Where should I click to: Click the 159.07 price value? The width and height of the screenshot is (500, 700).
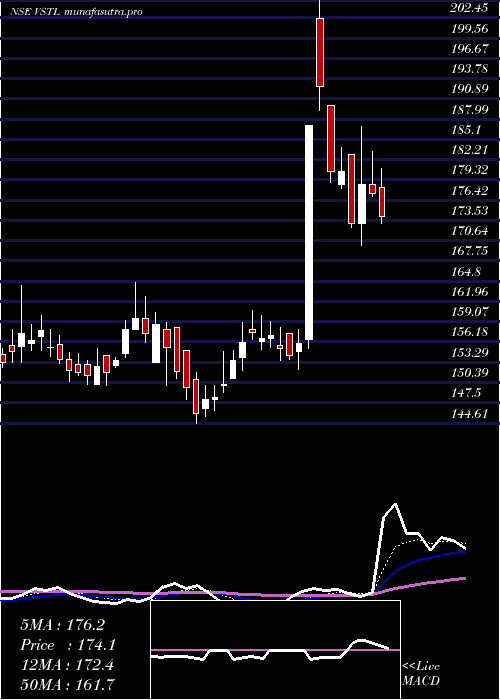[x=468, y=311]
